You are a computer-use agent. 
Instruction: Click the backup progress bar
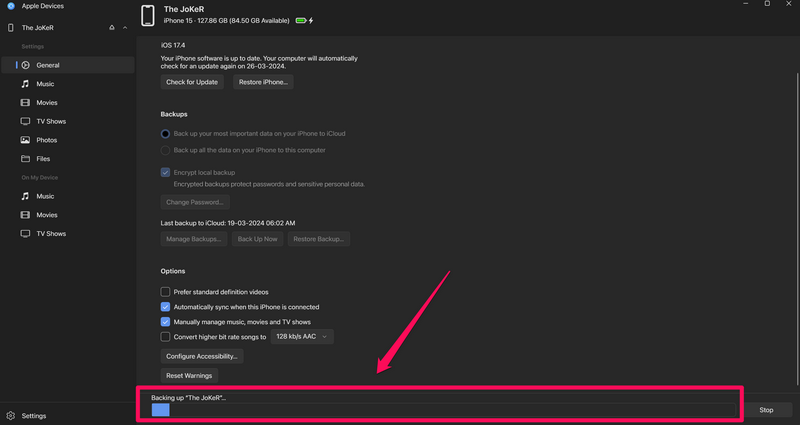443,410
